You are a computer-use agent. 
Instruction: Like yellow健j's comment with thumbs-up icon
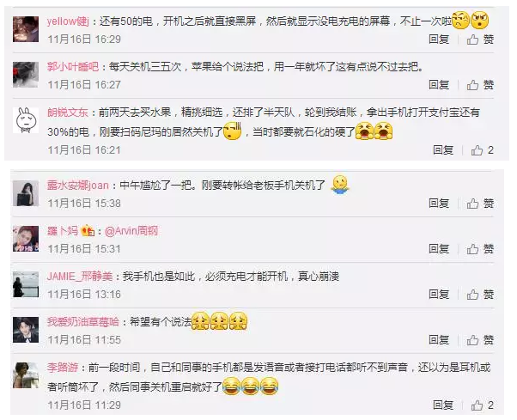coord(480,40)
